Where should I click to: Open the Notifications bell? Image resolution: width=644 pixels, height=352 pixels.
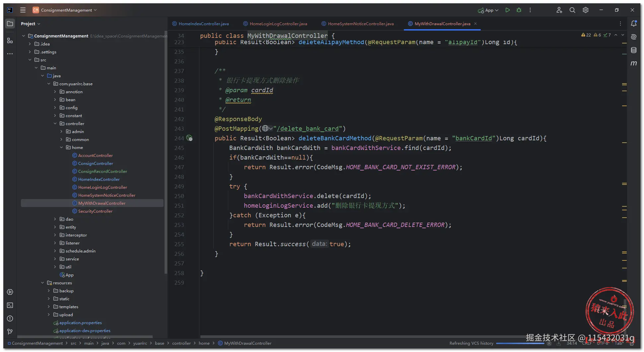point(634,24)
